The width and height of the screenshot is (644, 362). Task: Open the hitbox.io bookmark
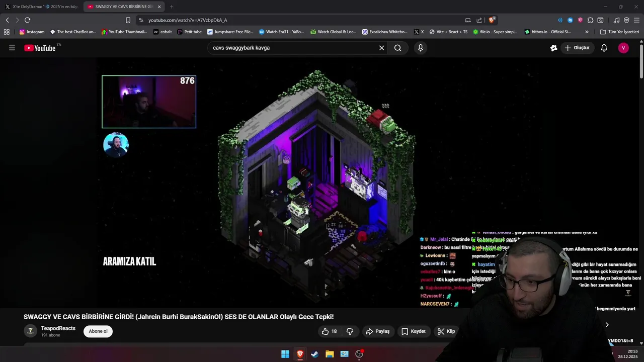(547, 32)
